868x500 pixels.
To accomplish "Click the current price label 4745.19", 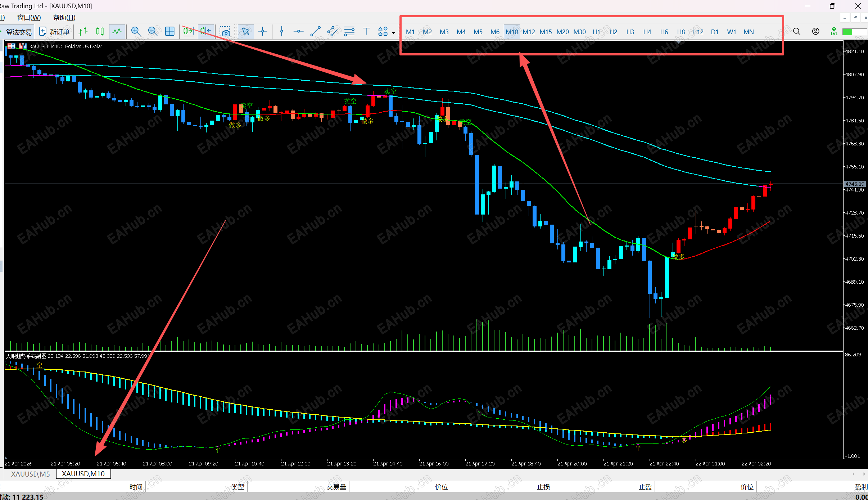I will pyautogui.click(x=854, y=184).
